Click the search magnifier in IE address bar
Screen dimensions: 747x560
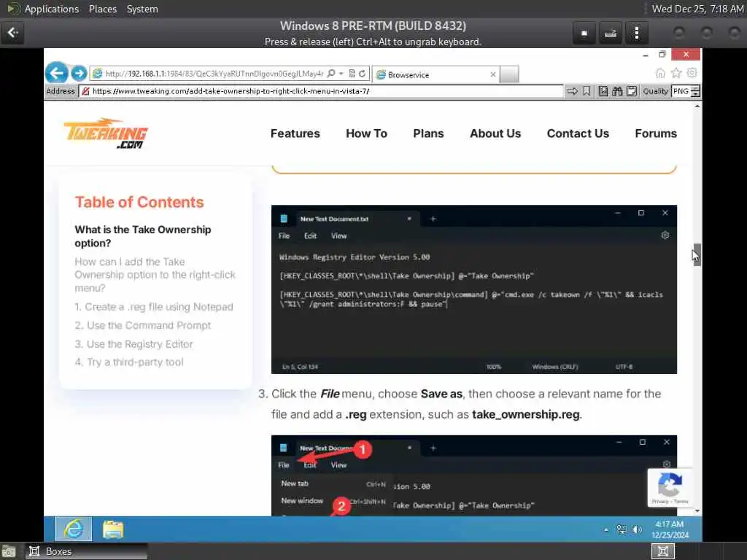click(x=331, y=74)
